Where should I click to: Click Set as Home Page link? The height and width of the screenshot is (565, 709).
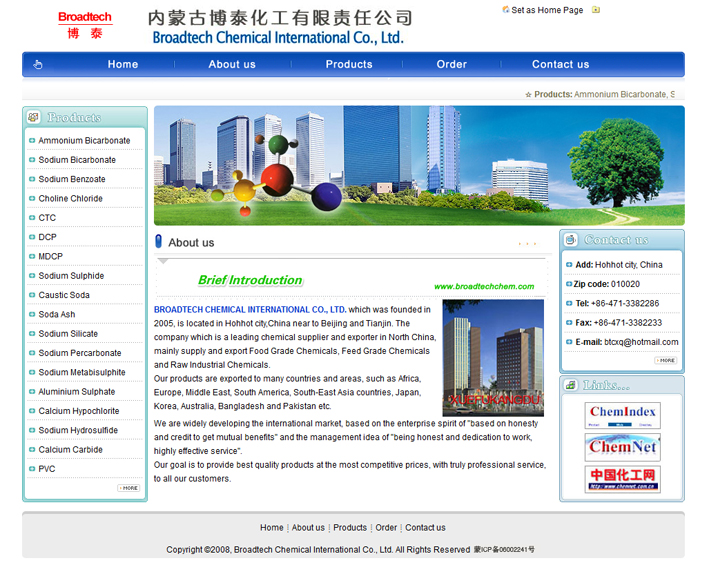pos(546,10)
